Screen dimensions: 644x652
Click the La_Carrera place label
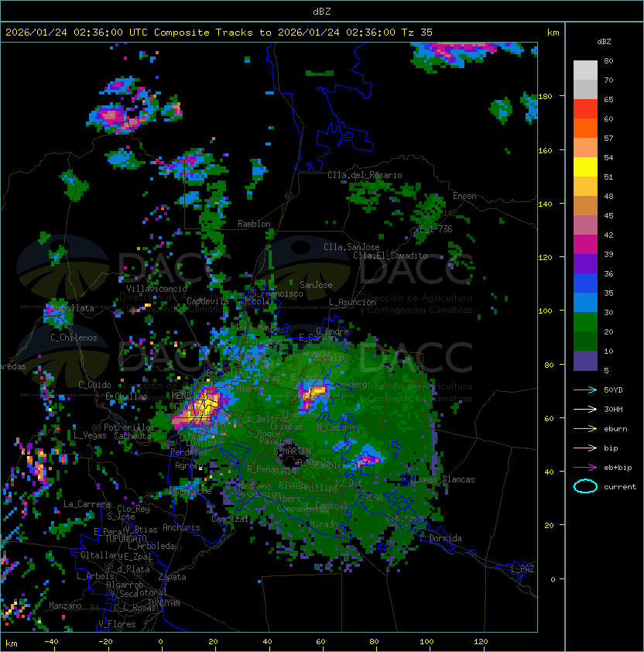[x=87, y=504]
